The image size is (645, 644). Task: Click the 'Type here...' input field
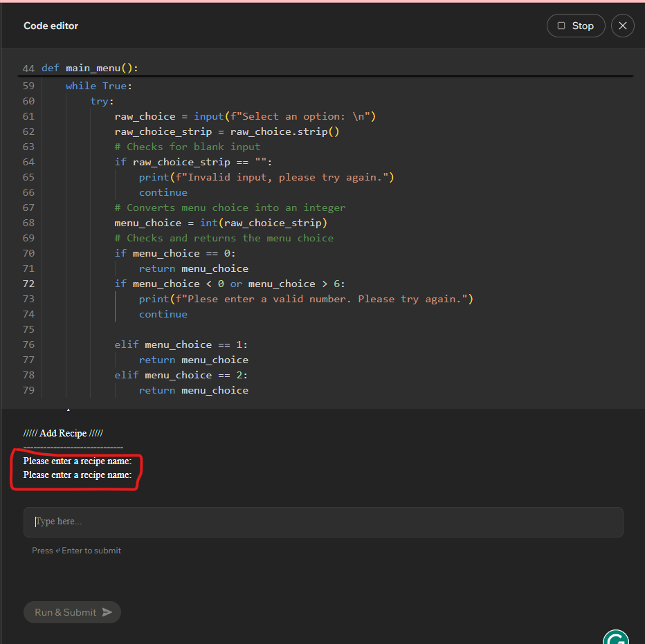coord(323,522)
